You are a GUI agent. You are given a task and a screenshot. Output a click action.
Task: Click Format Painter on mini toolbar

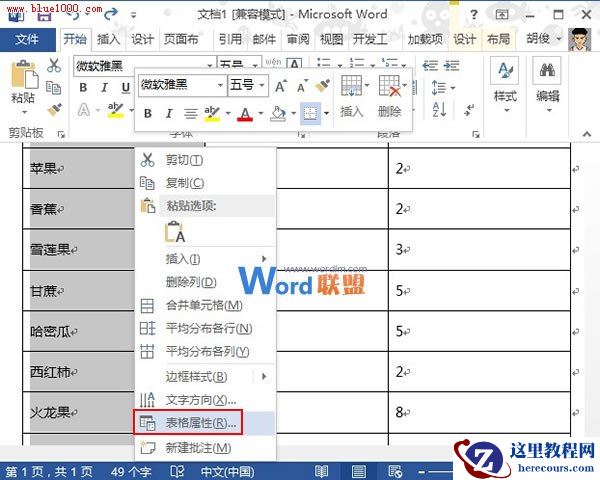click(322, 86)
